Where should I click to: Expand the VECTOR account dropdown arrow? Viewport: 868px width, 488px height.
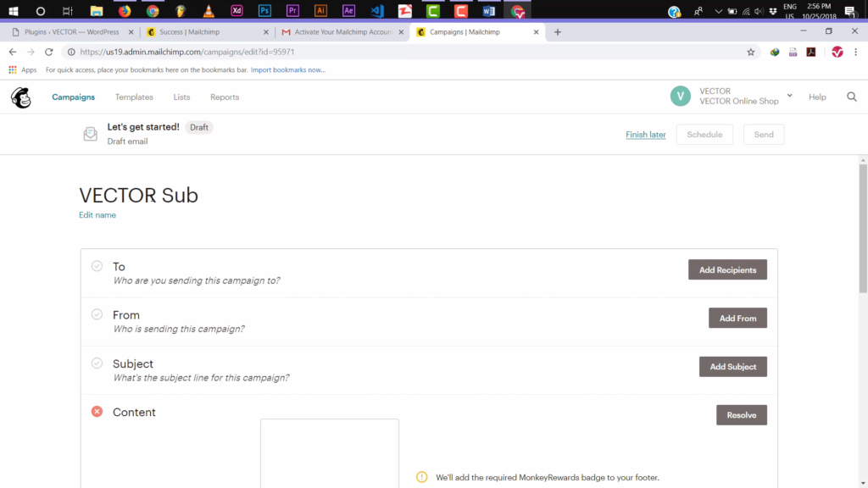click(x=789, y=96)
